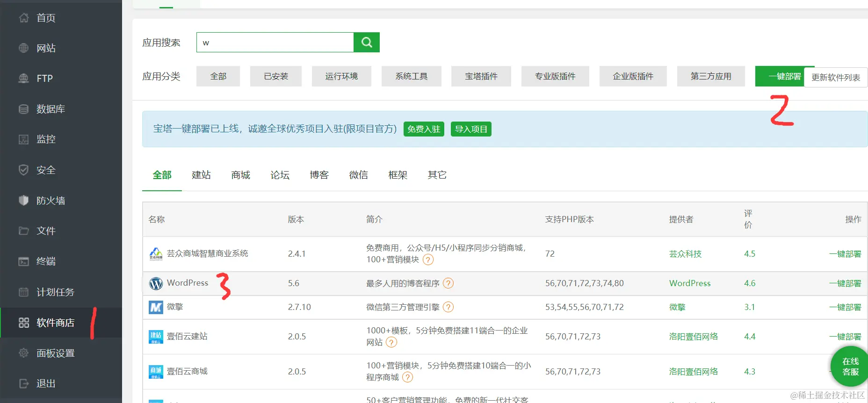Viewport: 868px width, 403px height.
Task: Open 洛阳壹佰网络 provider in 壹佰云建站 row
Action: pyautogui.click(x=694, y=337)
